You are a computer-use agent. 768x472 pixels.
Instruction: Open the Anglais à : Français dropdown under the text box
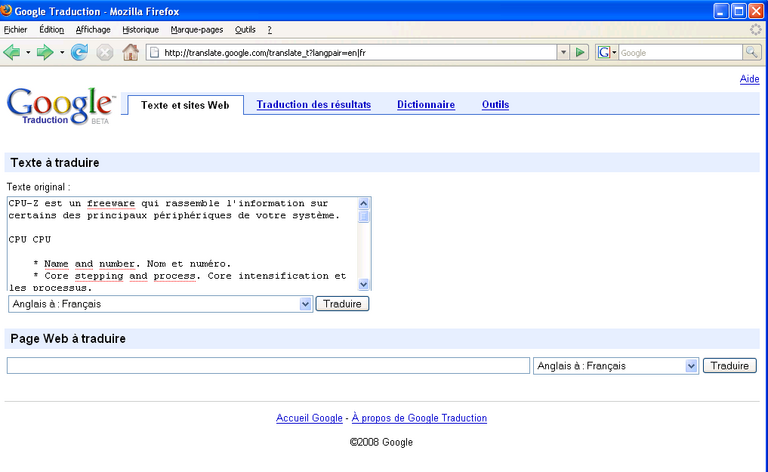point(160,304)
